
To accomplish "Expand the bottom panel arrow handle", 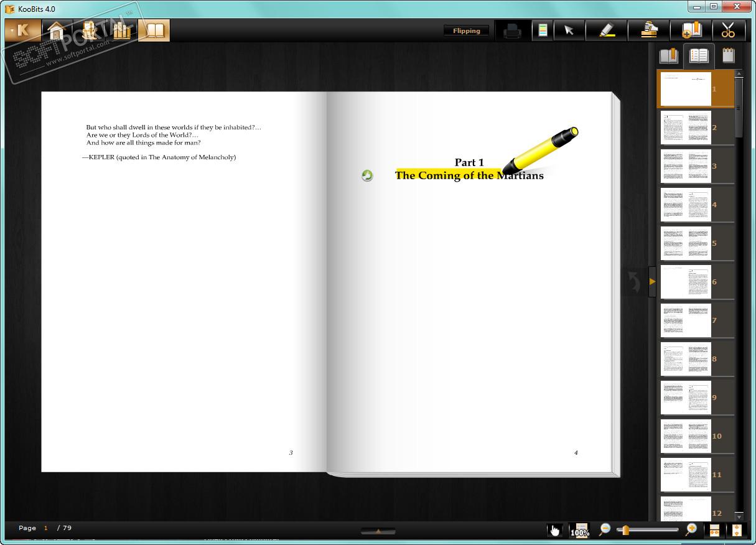I will tap(378, 531).
